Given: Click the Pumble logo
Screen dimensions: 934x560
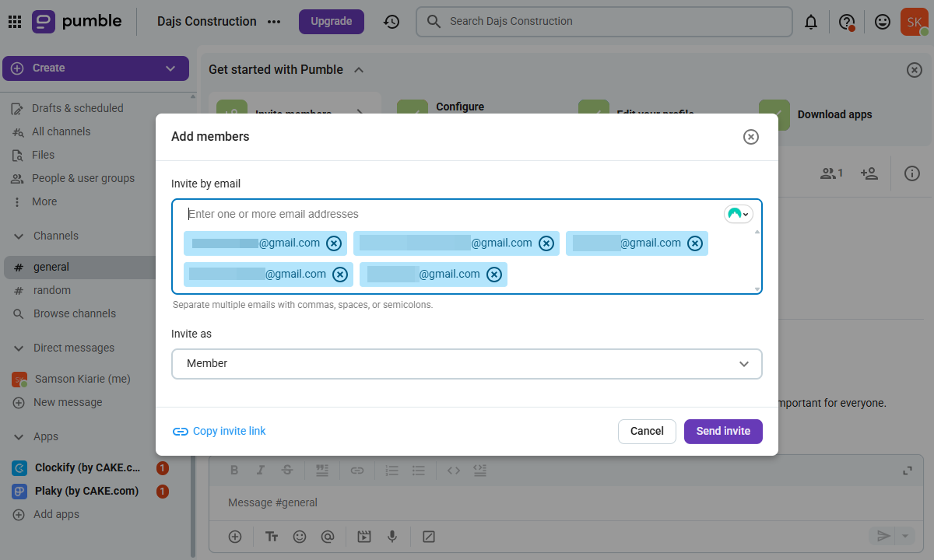Looking at the screenshot, I should coord(77,22).
